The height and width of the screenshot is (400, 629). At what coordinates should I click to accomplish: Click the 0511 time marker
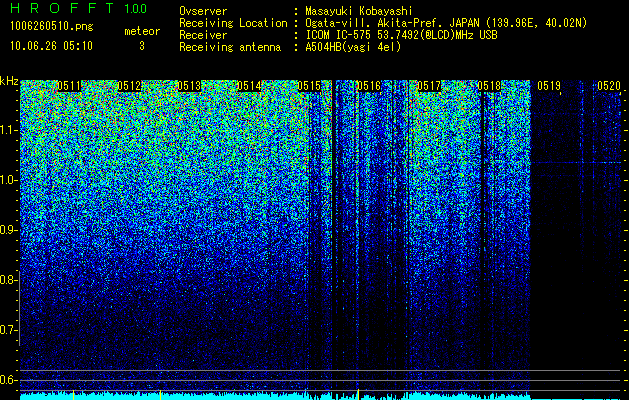(69, 86)
